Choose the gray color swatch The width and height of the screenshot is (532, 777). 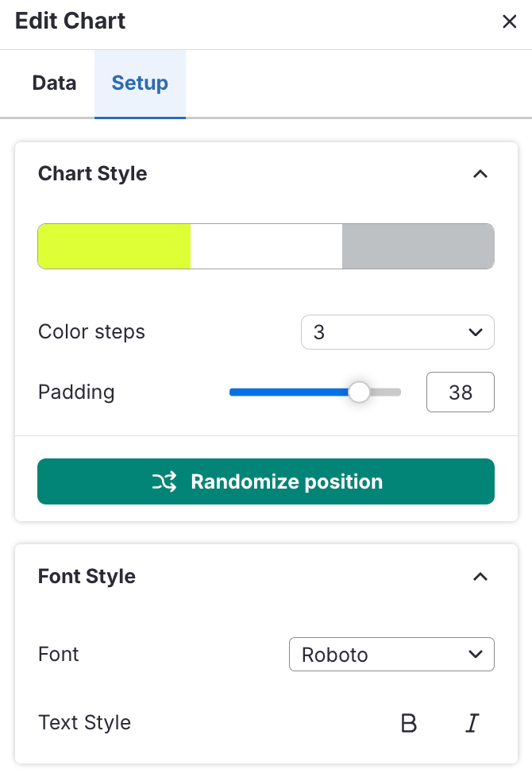[x=418, y=246]
